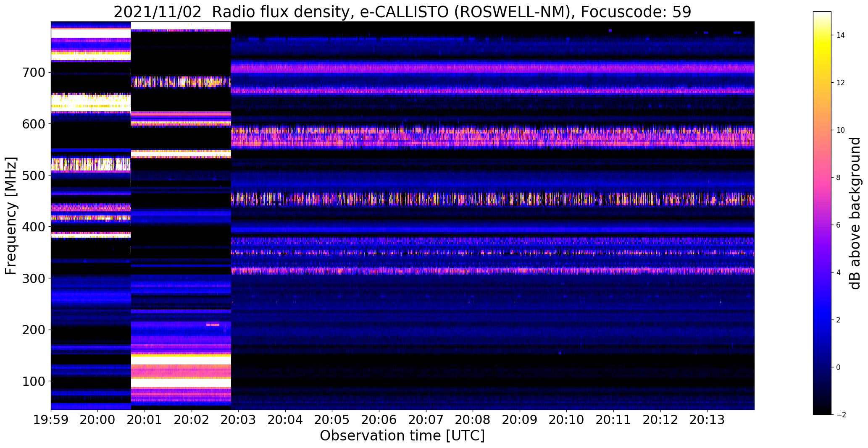Click the 20:01 time tick label
Viewport: 868px width, 448px height.
click(145, 420)
